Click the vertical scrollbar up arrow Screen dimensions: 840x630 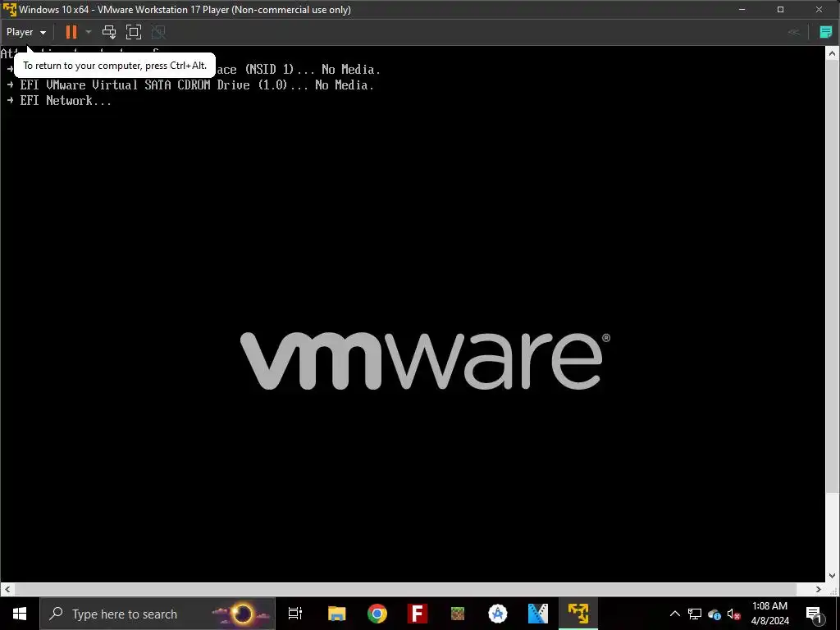pos(832,53)
